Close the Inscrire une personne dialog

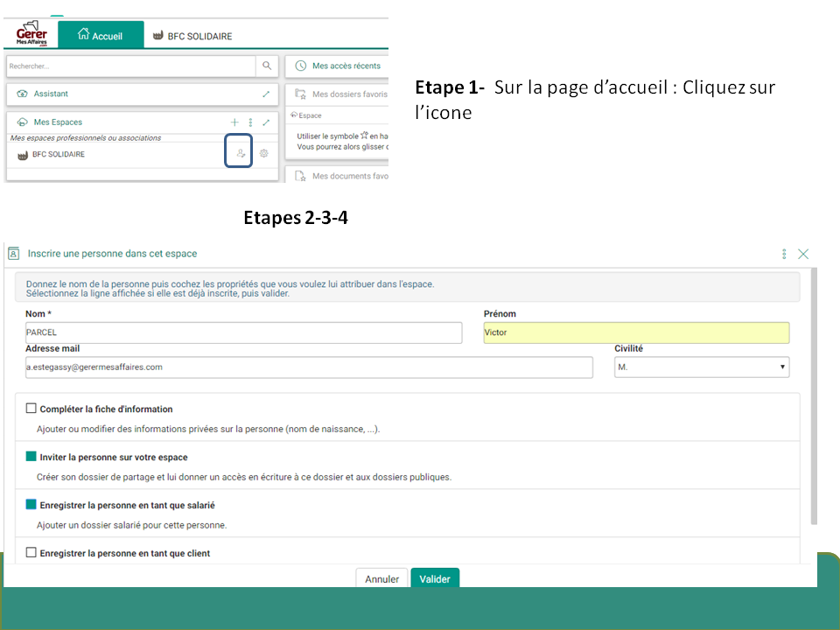coord(803,254)
